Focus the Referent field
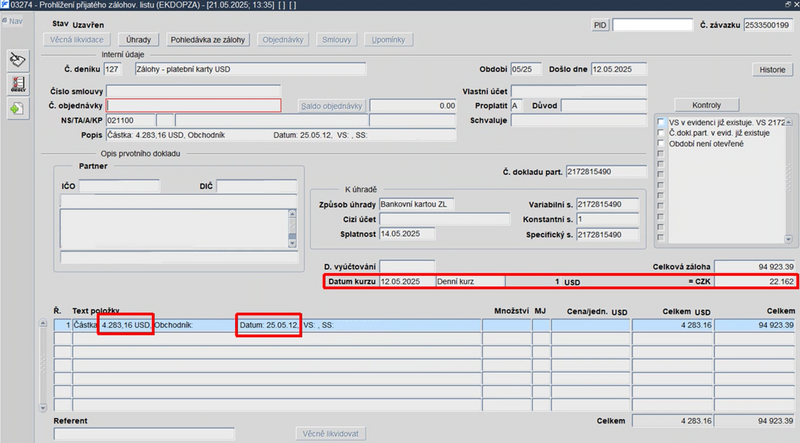Image resolution: width=800 pixels, height=443 pixels. click(144, 434)
